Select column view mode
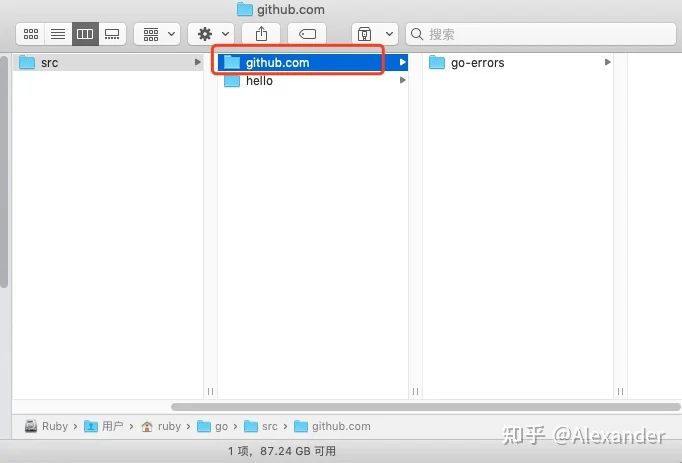This screenshot has width=682, height=463. [x=85, y=34]
